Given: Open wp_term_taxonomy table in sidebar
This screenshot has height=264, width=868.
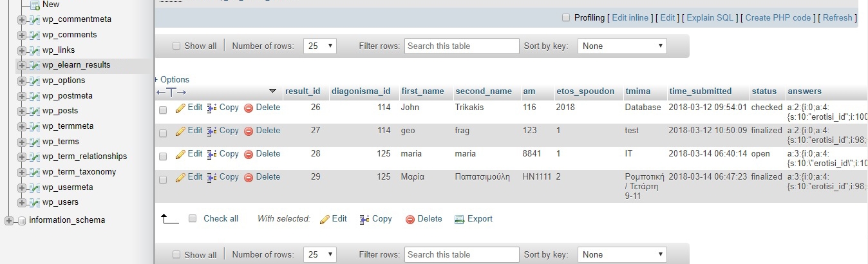Looking at the screenshot, I should click(79, 172).
